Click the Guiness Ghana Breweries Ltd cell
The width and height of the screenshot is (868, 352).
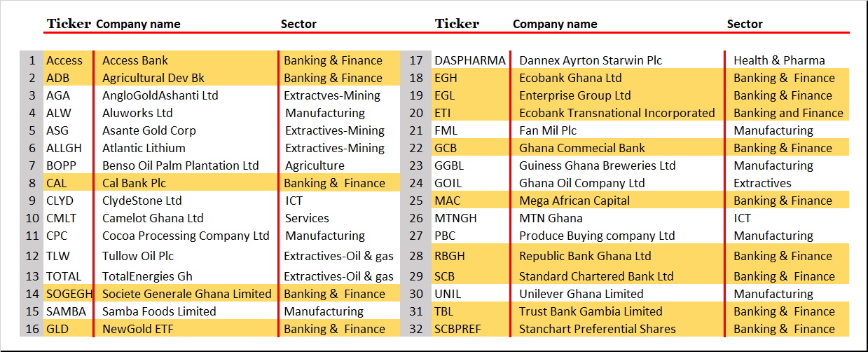pos(597,165)
